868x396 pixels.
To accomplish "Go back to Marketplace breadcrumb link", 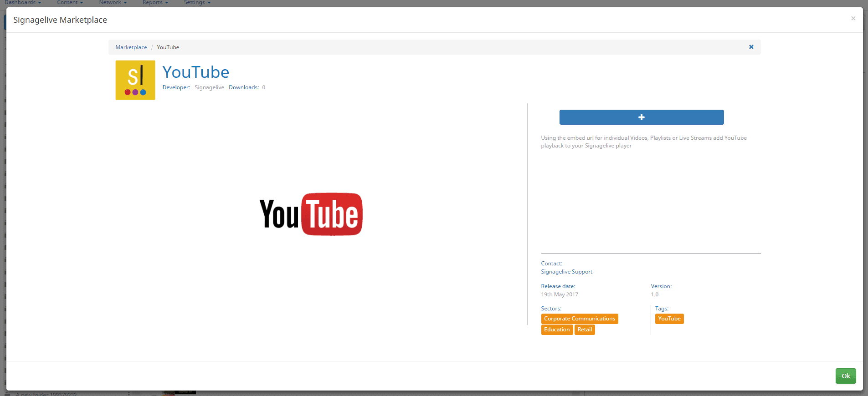I will (131, 47).
